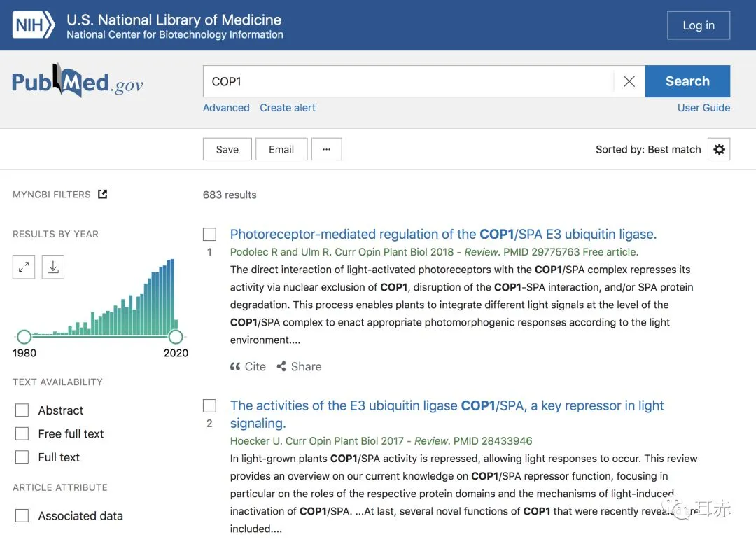Clear the COP1 search field
The height and width of the screenshot is (542, 756).
click(629, 81)
